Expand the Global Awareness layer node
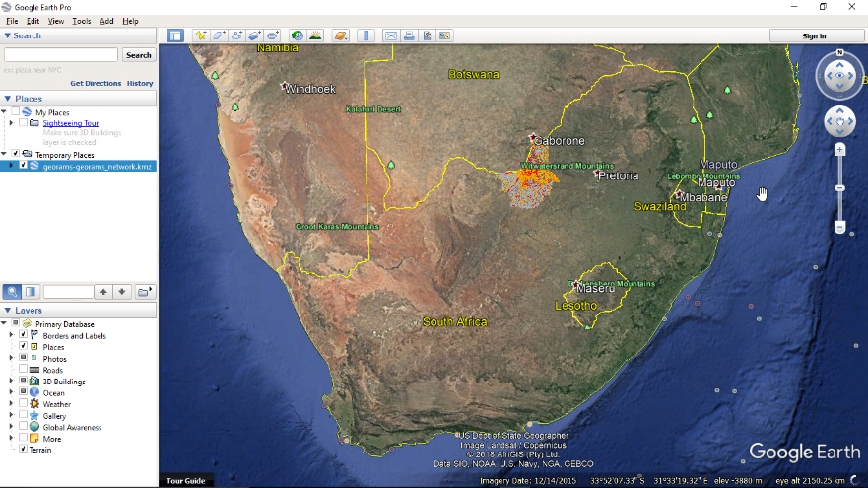The width and height of the screenshot is (868, 488). click(11, 427)
